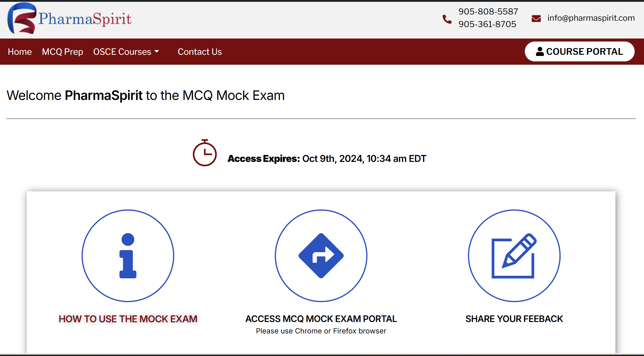Click the Share Your Feeback link
This screenshot has height=356, width=644.
click(x=514, y=319)
